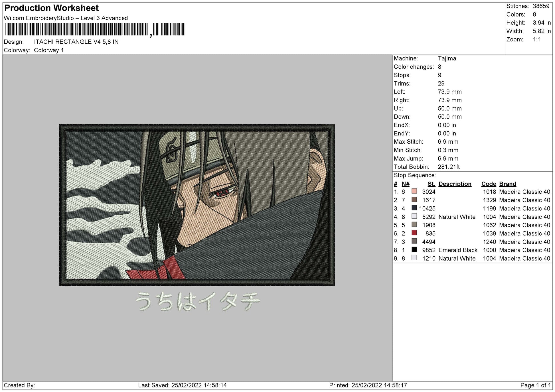Click the Up value 50.0 mm
The height and width of the screenshot is (392, 555).
pyautogui.click(x=450, y=108)
